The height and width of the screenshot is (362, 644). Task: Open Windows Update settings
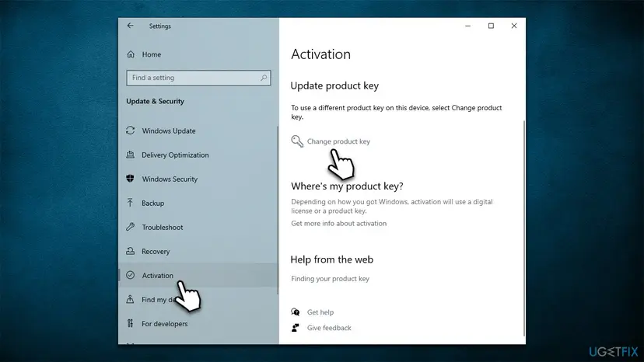169,131
